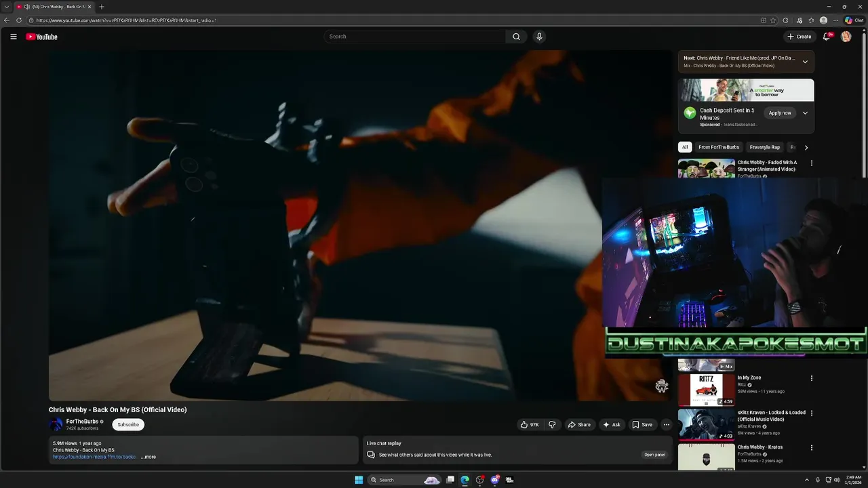
Task: Open a new browser tab
Action: click(102, 7)
